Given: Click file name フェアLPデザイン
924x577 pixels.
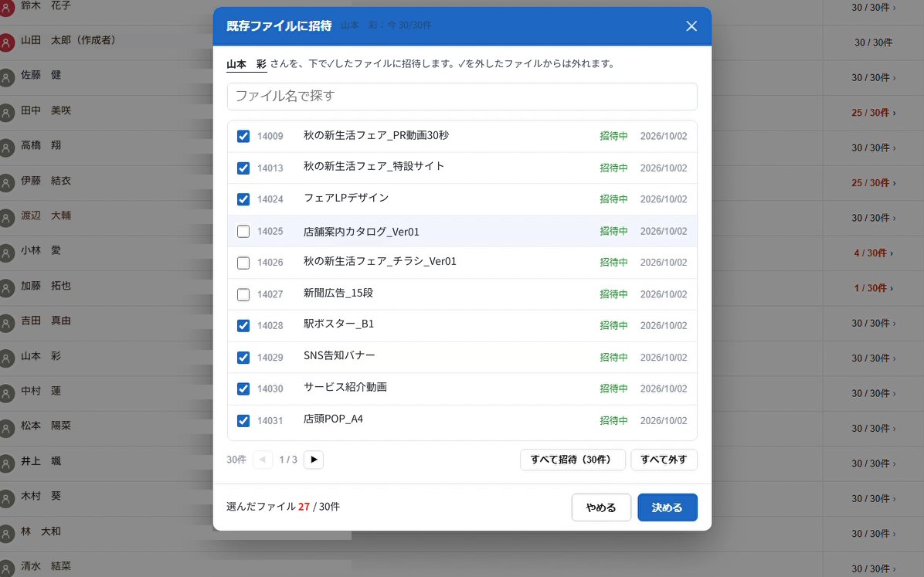Looking at the screenshot, I should pyautogui.click(x=346, y=198).
